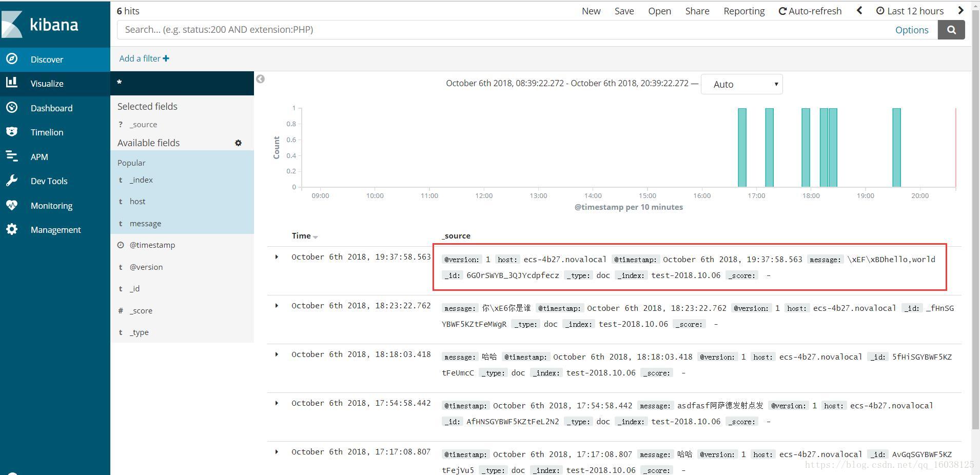Go to APM in sidebar
This screenshot has width=980, height=475.
coord(55,157)
